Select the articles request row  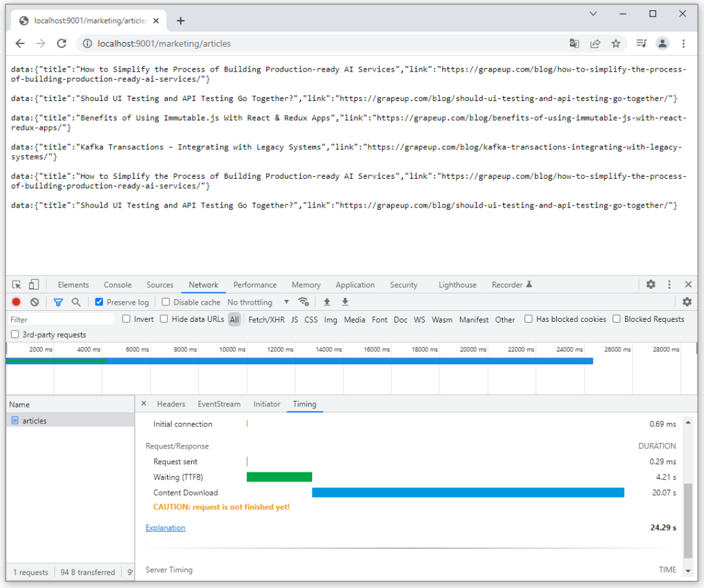click(71, 420)
